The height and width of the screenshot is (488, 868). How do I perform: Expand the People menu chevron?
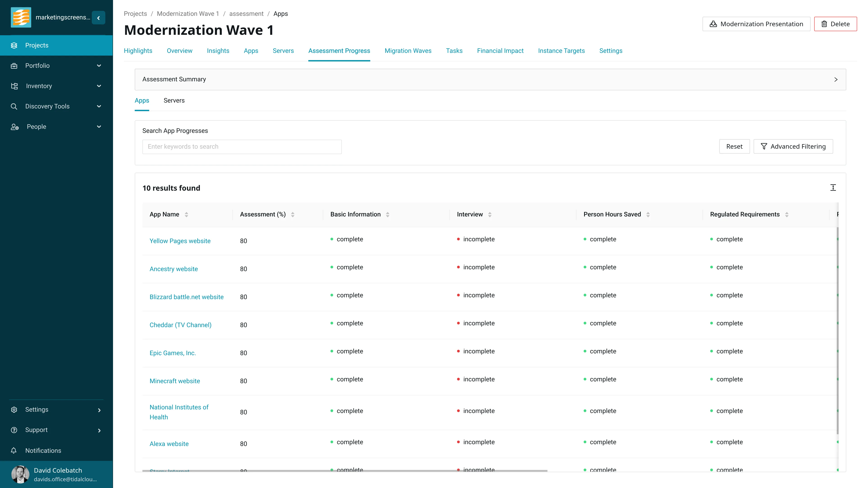click(x=99, y=127)
